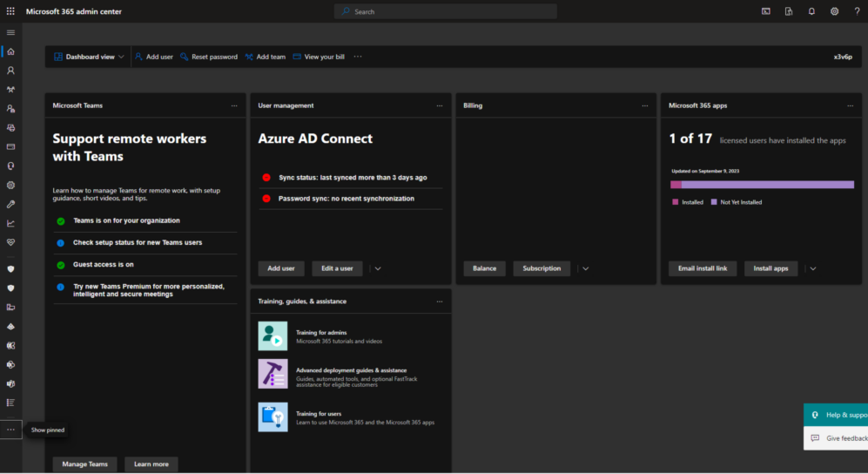Click Reset password in the command bar
868x474 pixels.
pyautogui.click(x=209, y=57)
